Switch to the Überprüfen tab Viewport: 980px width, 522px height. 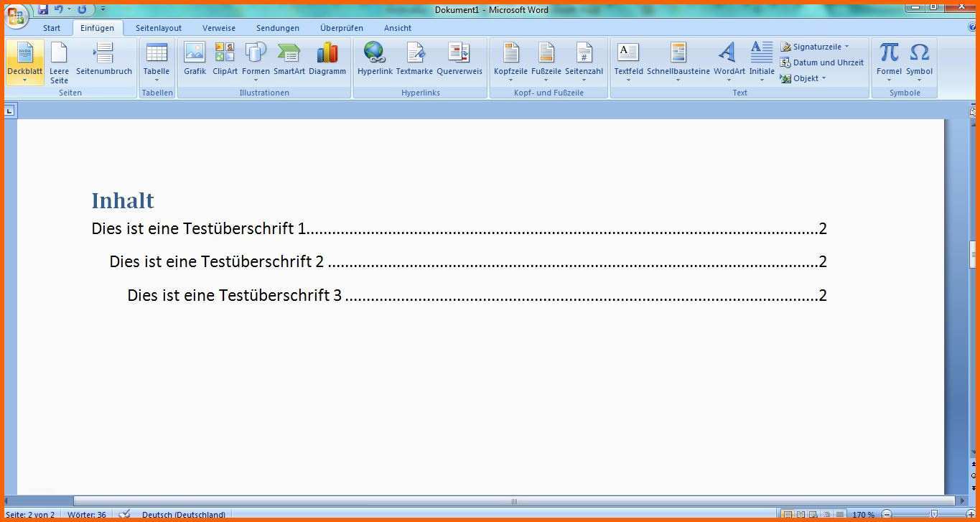[x=342, y=28]
